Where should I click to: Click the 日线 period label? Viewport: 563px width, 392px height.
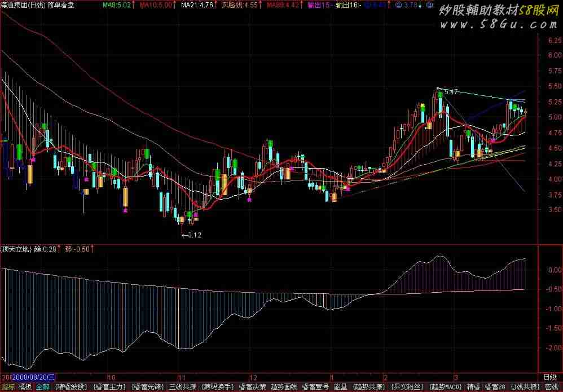click(x=549, y=377)
